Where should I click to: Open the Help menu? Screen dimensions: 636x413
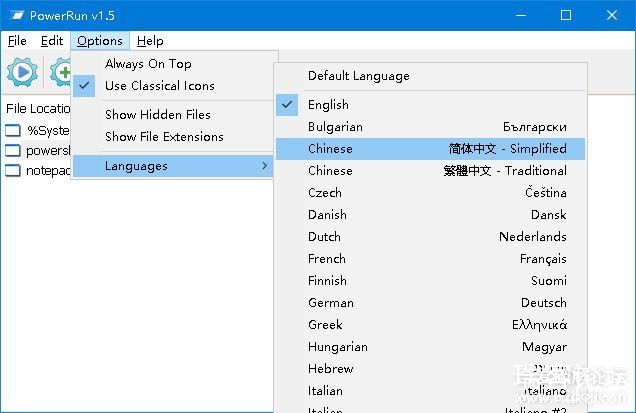[150, 41]
